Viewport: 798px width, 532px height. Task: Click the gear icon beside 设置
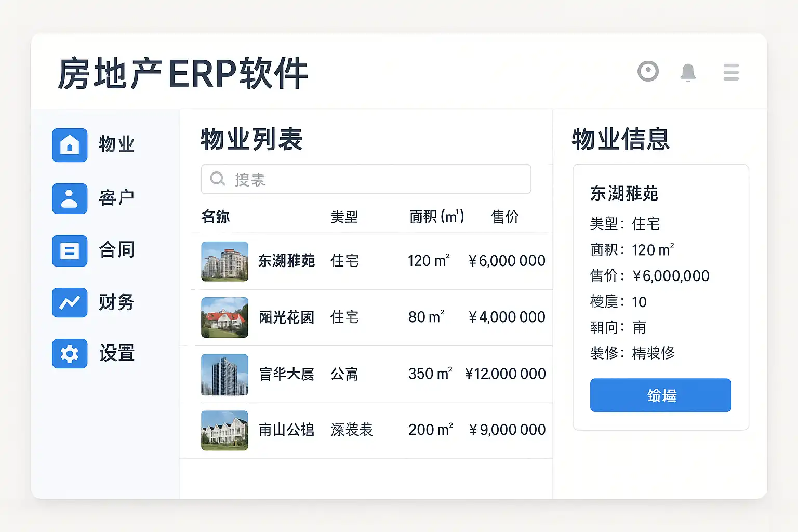(70, 353)
